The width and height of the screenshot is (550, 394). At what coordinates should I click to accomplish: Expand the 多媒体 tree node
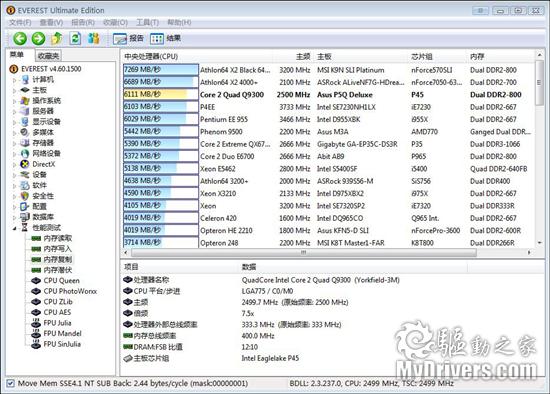[x=14, y=133]
